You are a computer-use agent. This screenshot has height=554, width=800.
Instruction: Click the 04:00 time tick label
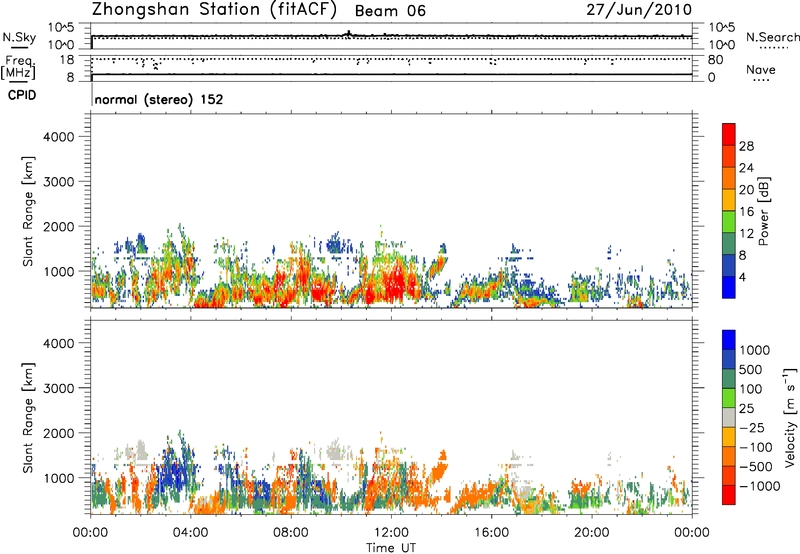(190, 533)
